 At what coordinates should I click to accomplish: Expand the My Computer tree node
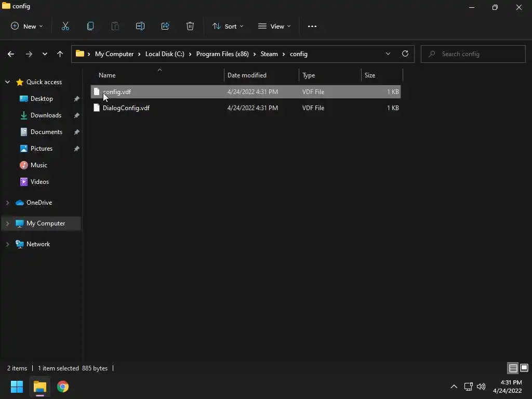[7, 223]
